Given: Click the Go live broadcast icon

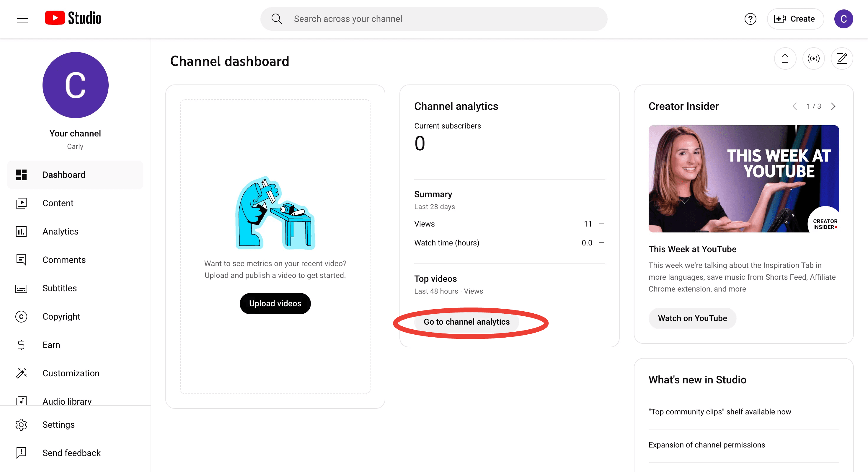Looking at the screenshot, I should click(x=813, y=59).
